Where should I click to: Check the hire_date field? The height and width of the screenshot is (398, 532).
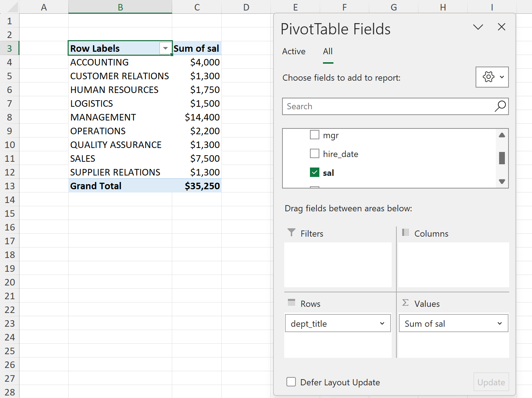(x=314, y=153)
